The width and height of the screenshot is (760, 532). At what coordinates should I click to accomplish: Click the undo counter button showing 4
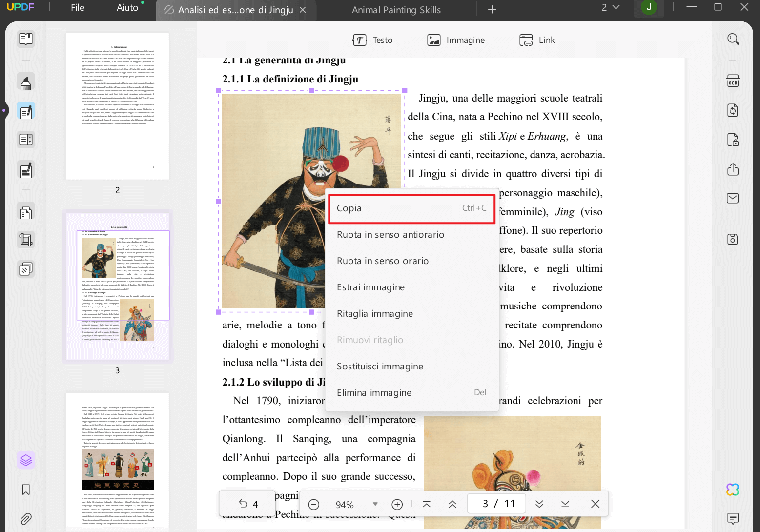click(248, 504)
